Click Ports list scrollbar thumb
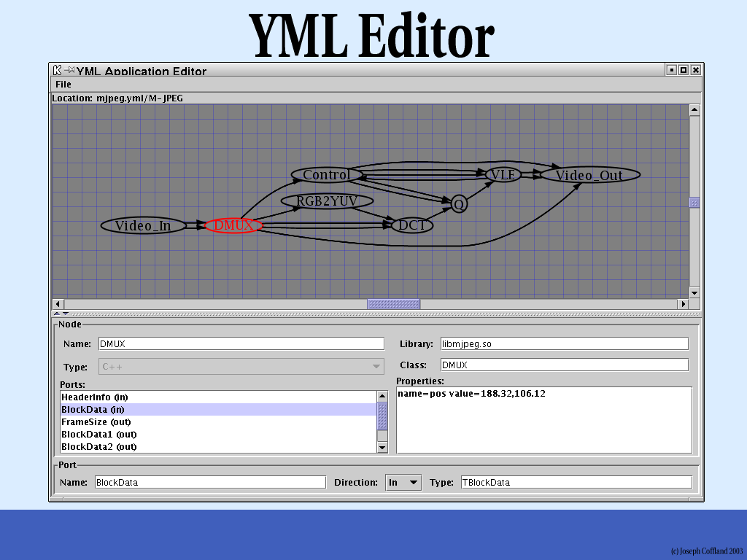 point(382,416)
